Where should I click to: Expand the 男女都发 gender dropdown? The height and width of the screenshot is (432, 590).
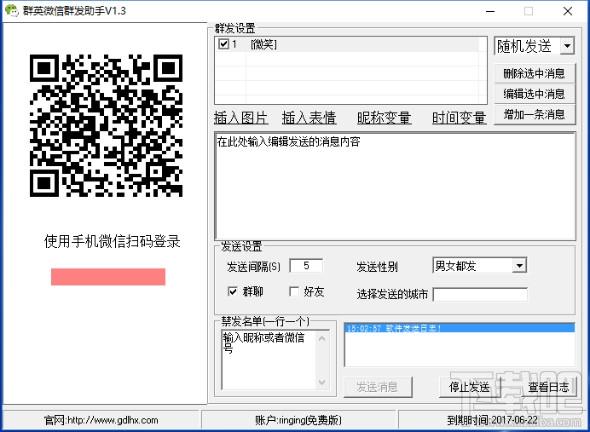(519, 266)
